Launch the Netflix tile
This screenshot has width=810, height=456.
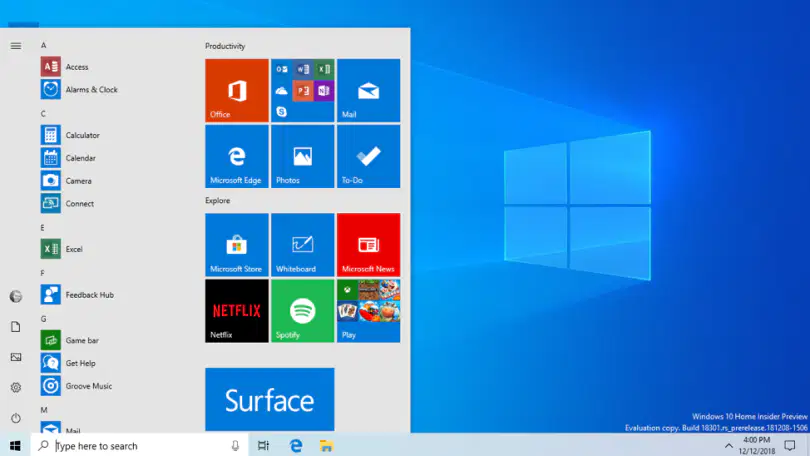click(x=237, y=311)
